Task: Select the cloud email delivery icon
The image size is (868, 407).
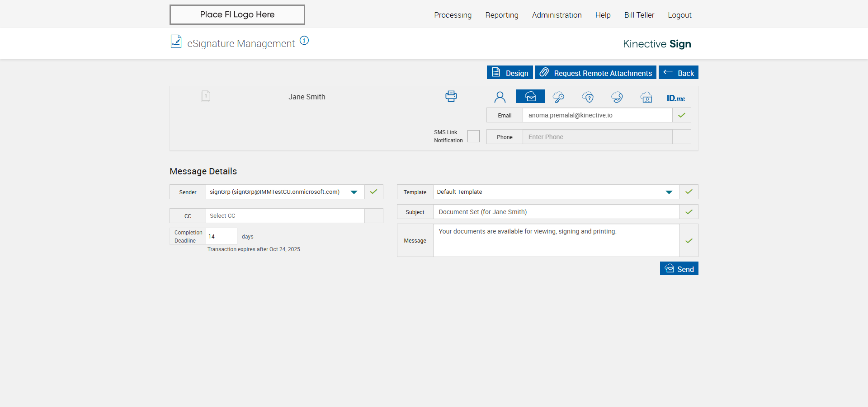Action: [x=530, y=97]
